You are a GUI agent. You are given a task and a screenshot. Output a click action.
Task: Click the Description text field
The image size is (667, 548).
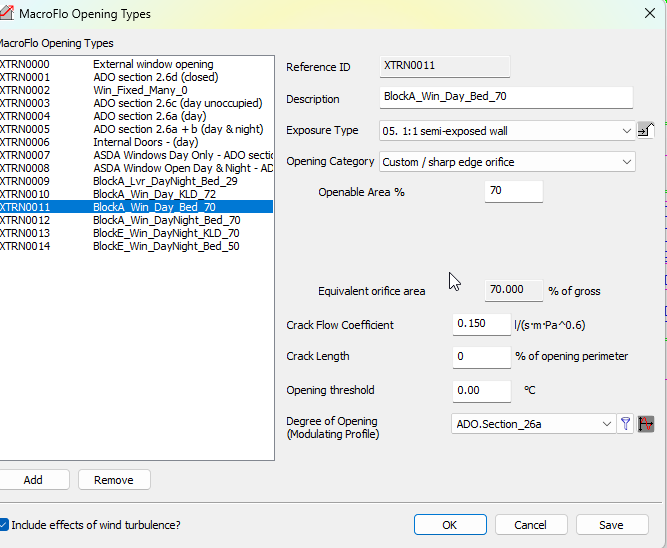[x=507, y=98]
